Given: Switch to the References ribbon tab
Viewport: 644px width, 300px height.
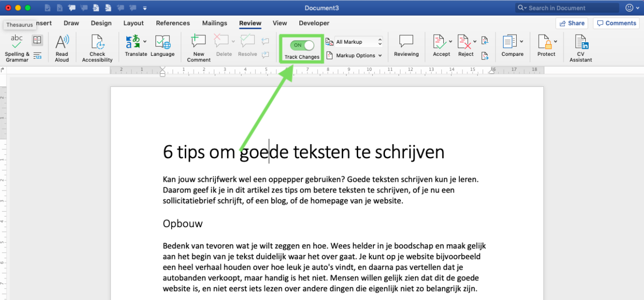Looking at the screenshot, I should pos(173,23).
